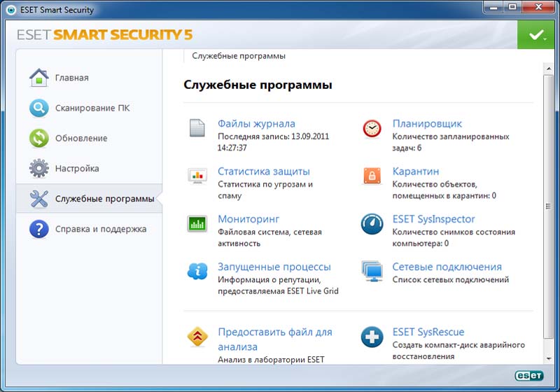This screenshot has height=392, width=560.
Task: Click the text 'Последняя запись: 13.09.2011'
Action: (x=273, y=136)
